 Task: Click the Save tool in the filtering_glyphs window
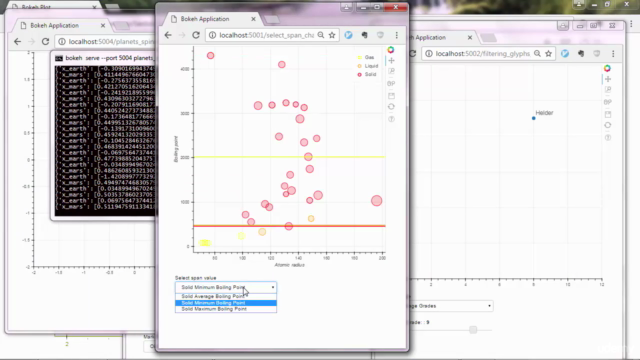pyautogui.click(x=608, y=114)
